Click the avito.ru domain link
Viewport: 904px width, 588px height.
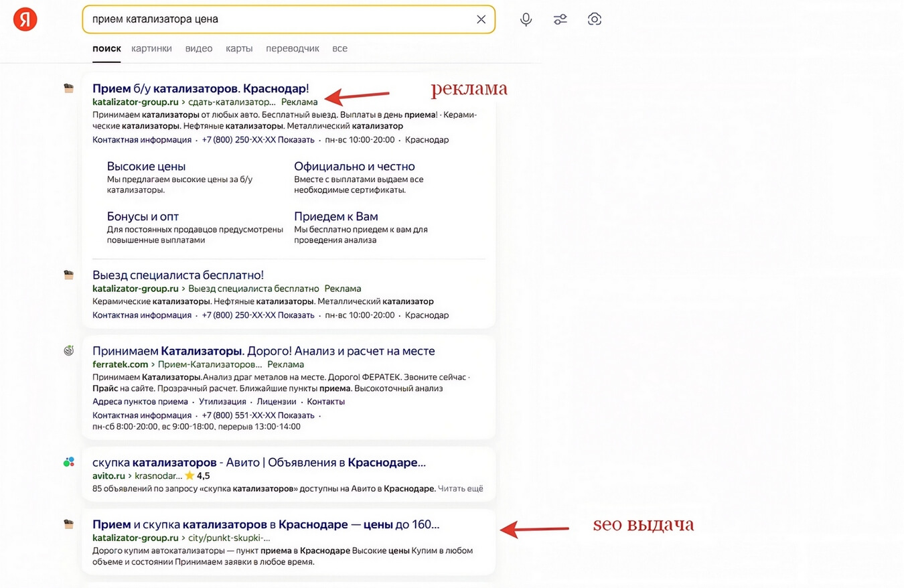[108, 476]
